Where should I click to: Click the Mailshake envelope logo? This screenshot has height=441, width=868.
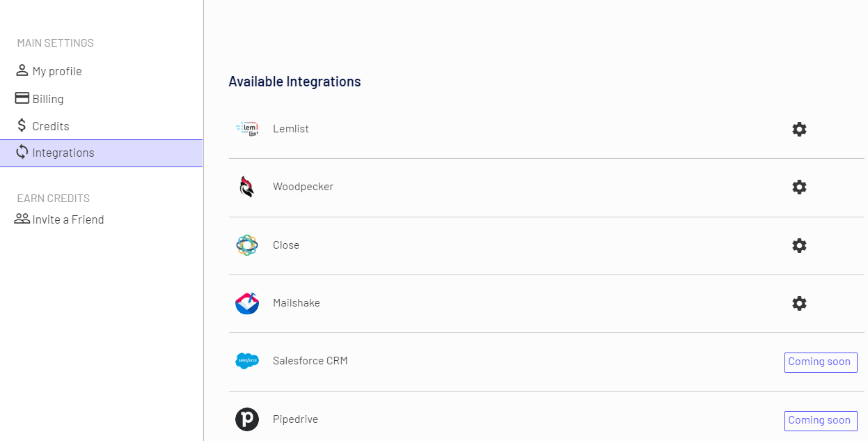click(247, 303)
